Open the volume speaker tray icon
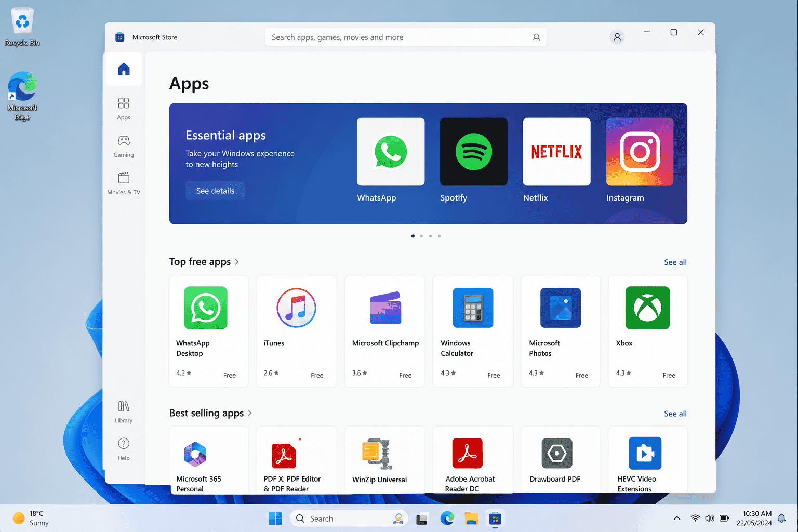The width and height of the screenshot is (798, 532). tap(710, 518)
